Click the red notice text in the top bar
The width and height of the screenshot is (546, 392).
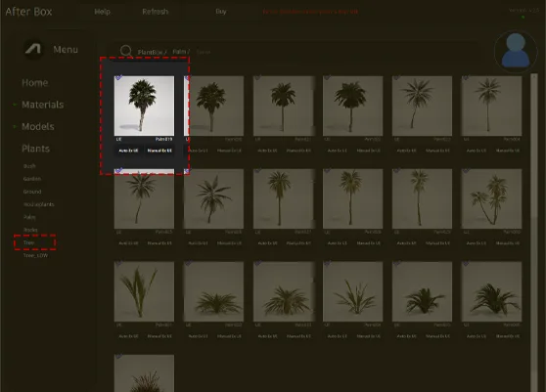tap(310, 12)
